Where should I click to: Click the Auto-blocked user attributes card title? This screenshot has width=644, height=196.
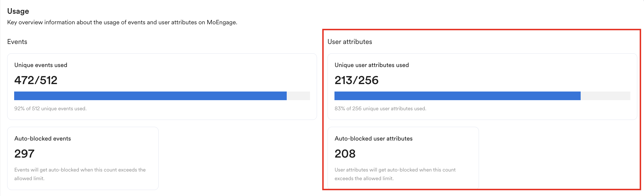pyautogui.click(x=373, y=139)
